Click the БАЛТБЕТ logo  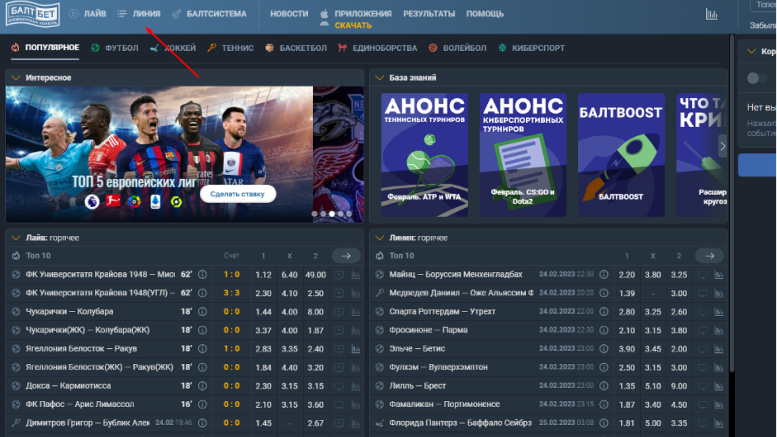(30, 14)
